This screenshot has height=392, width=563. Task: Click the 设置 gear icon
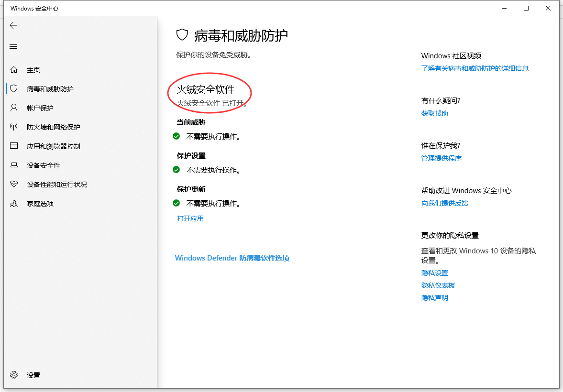pyautogui.click(x=14, y=375)
